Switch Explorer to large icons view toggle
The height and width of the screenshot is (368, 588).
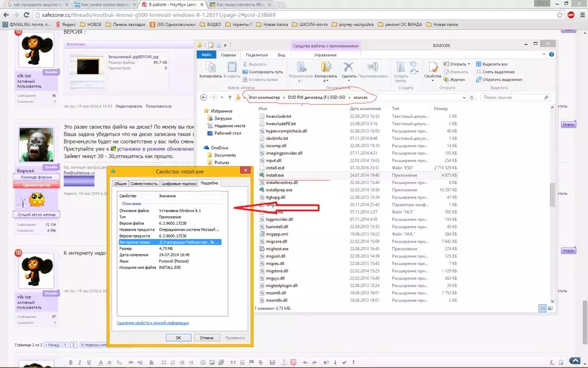tap(550, 308)
